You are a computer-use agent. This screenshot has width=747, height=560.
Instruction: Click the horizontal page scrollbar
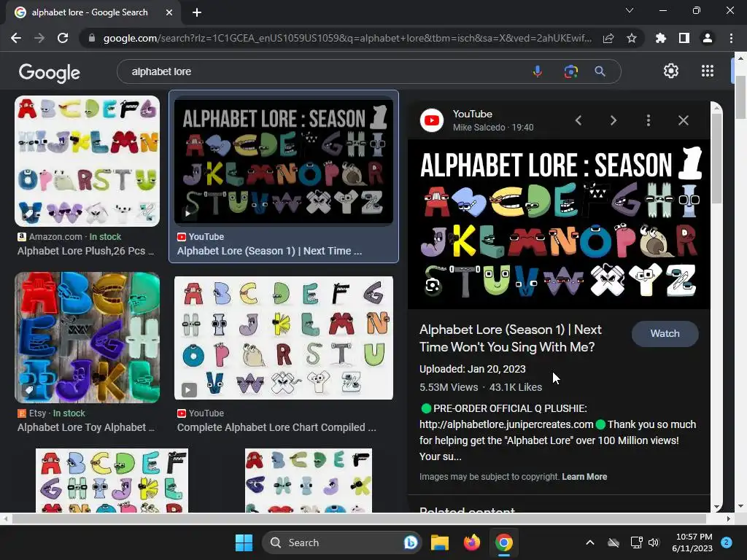click(x=359, y=518)
